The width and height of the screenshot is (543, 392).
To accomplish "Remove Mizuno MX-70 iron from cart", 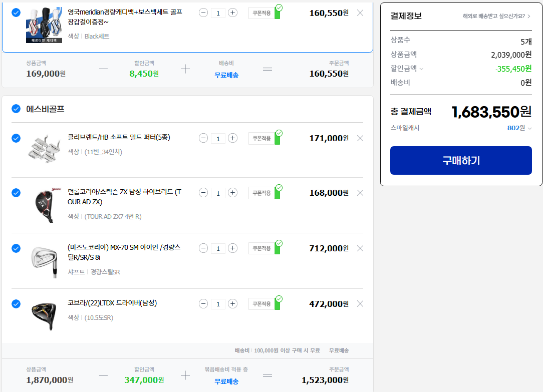I will point(360,248).
